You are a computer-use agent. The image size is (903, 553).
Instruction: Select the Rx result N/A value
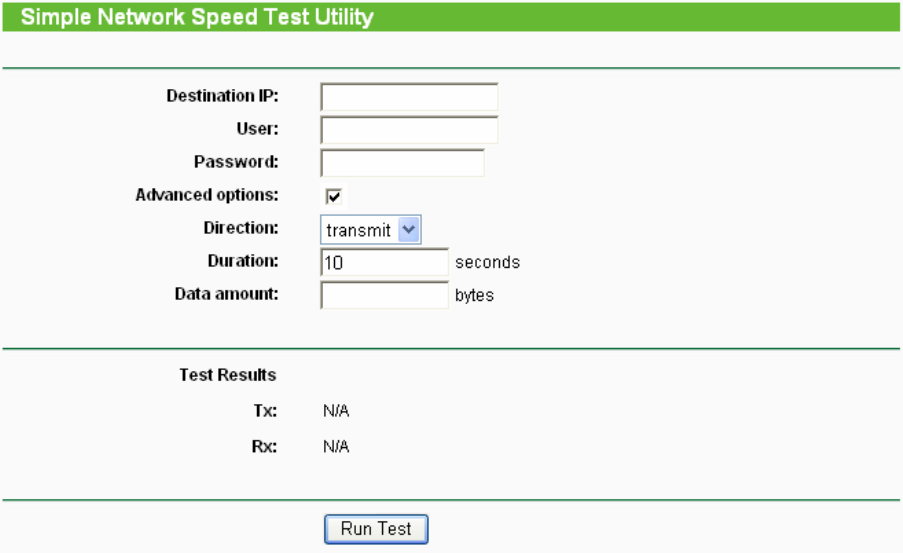point(336,446)
